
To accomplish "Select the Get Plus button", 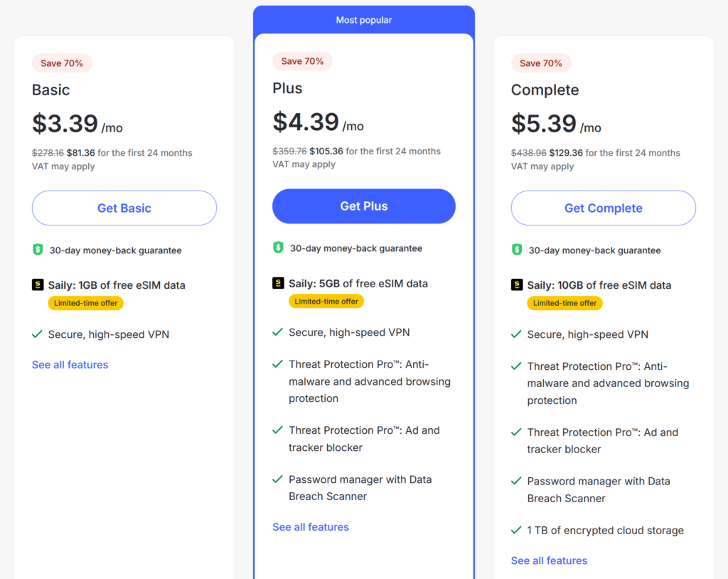I will pyautogui.click(x=363, y=206).
